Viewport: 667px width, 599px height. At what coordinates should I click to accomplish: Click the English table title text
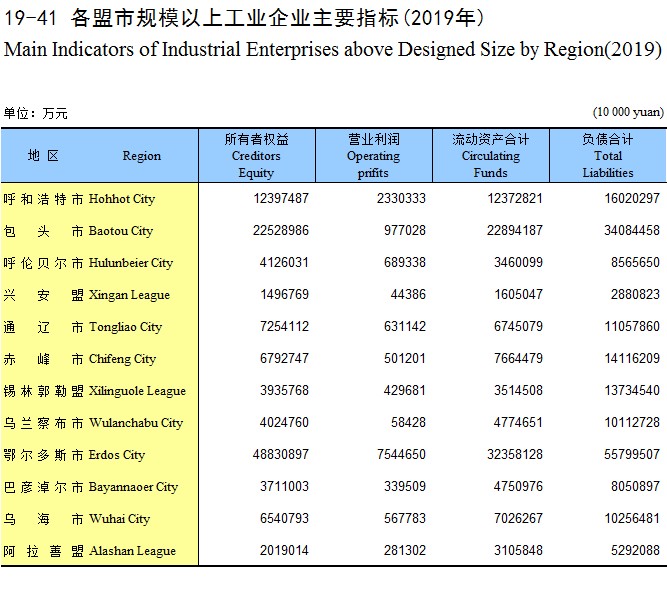pos(333,49)
